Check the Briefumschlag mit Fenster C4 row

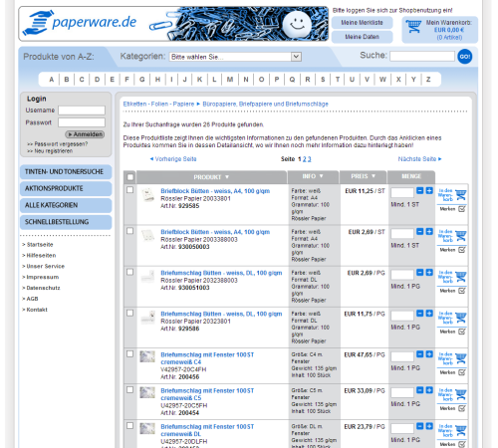tap(130, 354)
